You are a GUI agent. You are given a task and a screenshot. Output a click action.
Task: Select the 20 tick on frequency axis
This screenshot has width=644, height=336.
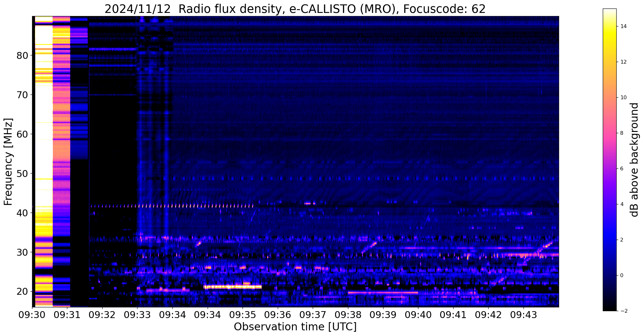point(22,292)
